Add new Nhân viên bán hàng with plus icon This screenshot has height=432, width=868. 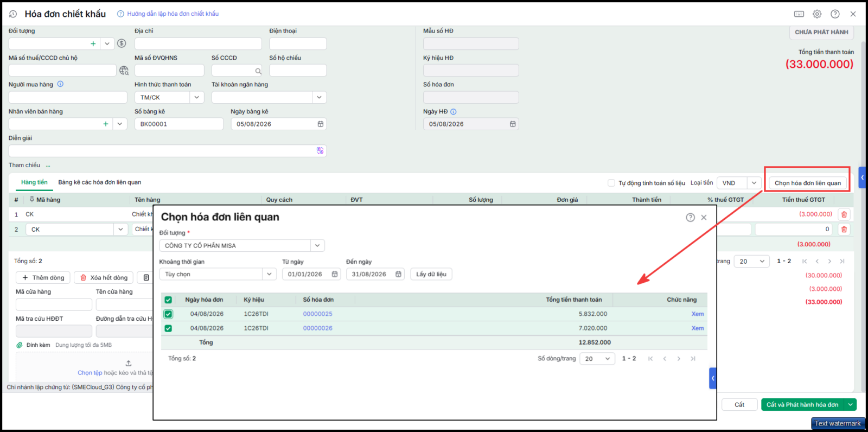pos(106,124)
